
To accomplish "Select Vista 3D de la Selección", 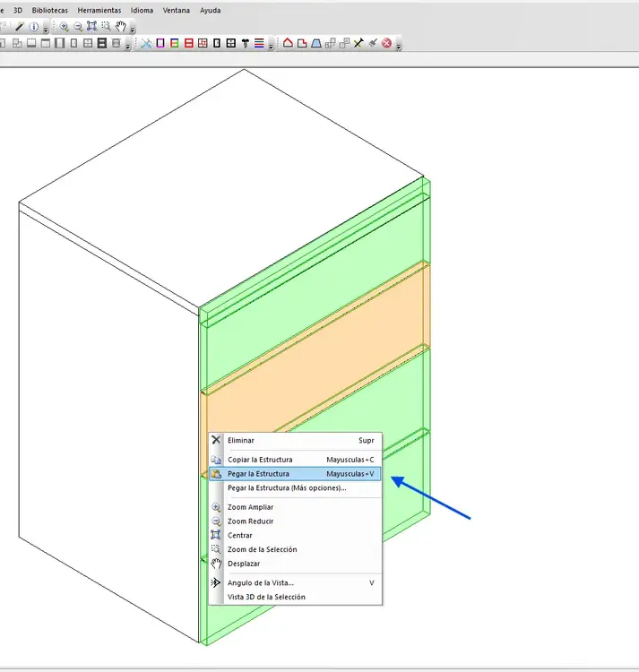I will [266, 597].
